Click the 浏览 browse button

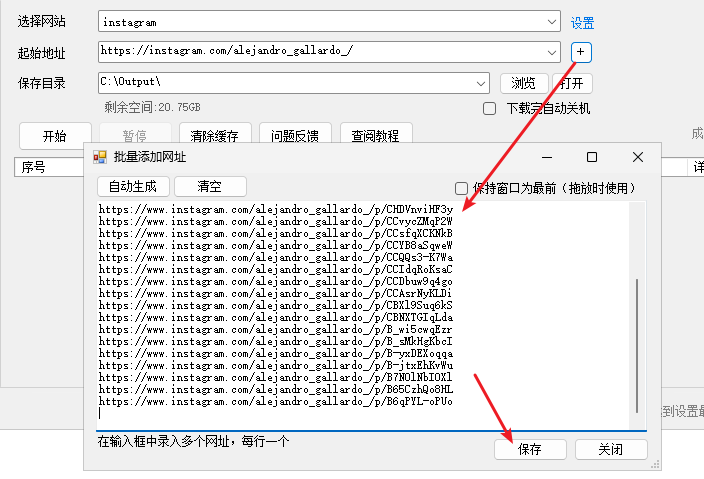tap(524, 83)
